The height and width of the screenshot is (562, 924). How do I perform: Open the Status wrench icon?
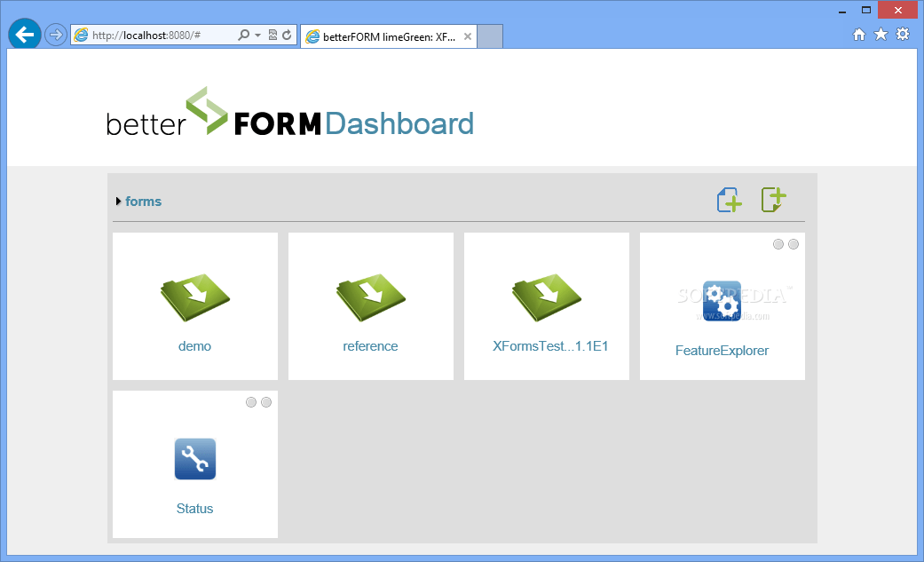[195, 459]
